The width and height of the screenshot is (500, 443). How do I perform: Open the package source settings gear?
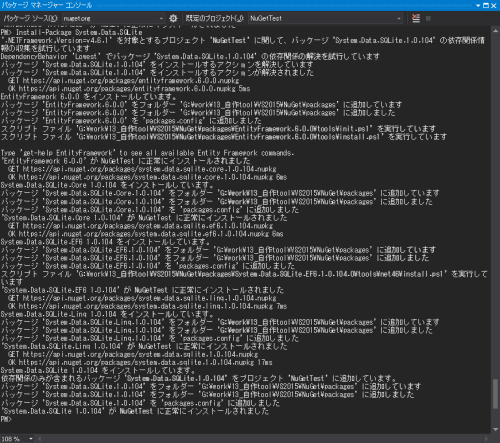click(x=173, y=18)
